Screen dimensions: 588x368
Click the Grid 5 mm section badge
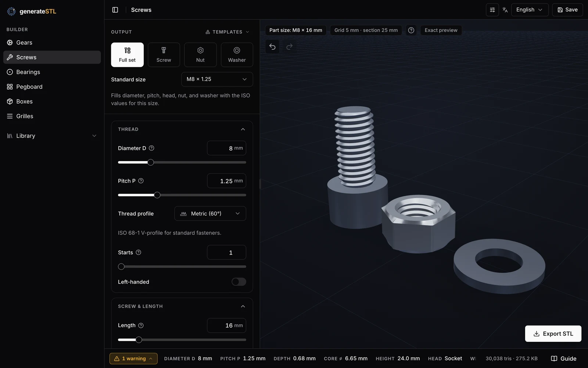pyautogui.click(x=366, y=30)
